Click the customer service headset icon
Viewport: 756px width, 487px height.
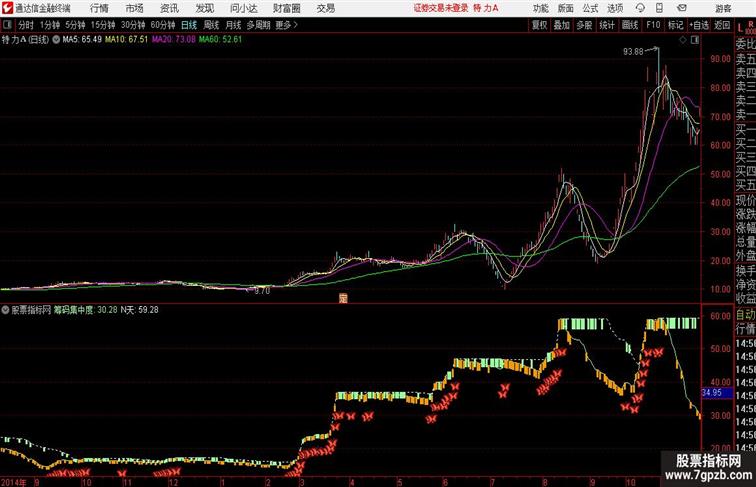[x=640, y=8]
